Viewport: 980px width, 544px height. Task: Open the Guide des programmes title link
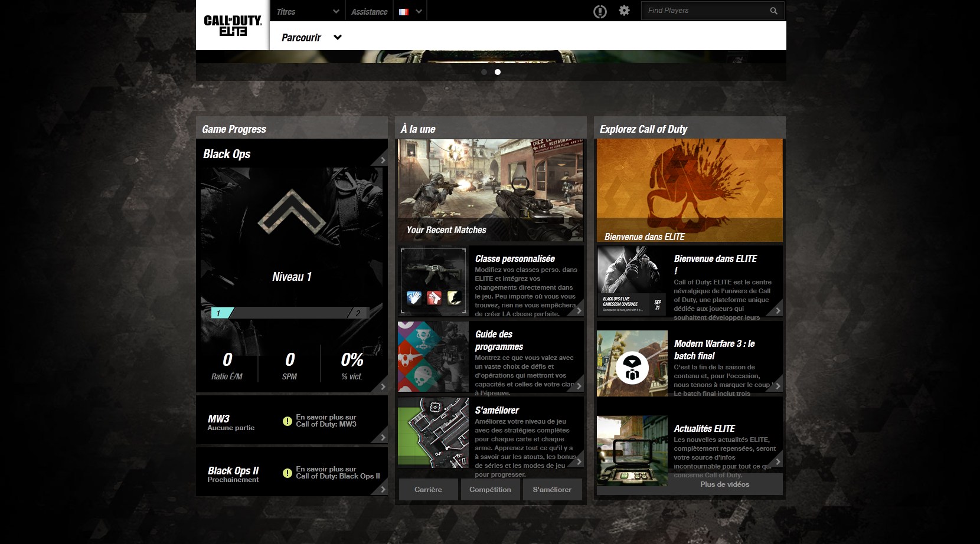pyautogui.click(x=499, y=340)
